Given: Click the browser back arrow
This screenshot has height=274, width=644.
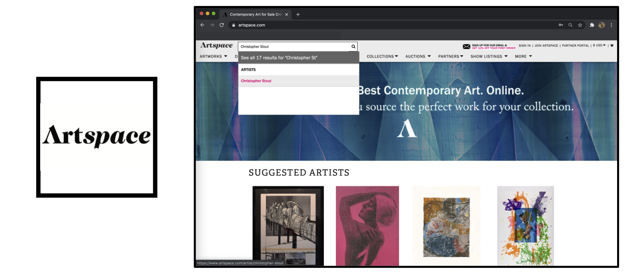Looking at the screenshot, I should 202,25.
